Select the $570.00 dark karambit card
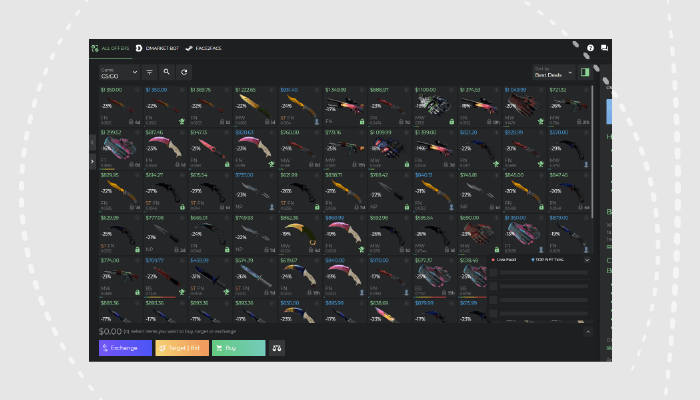This screenshot has height=400, width=700. click(x=569, y=149)
